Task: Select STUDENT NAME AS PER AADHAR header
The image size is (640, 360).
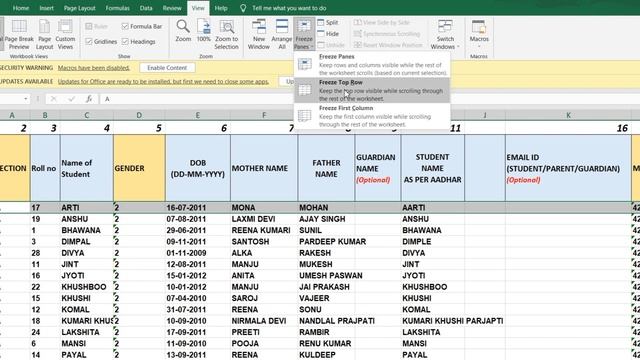Action: point(433,168)
